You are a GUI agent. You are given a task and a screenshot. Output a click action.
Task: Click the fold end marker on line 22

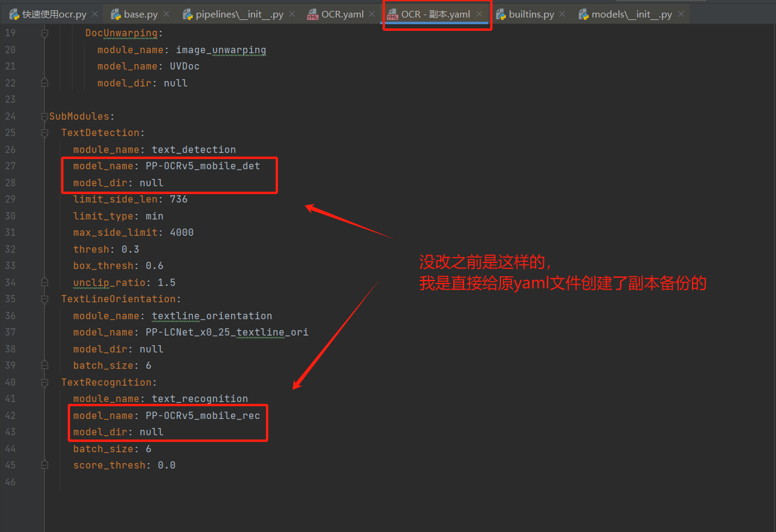click(x=44, y=83)
